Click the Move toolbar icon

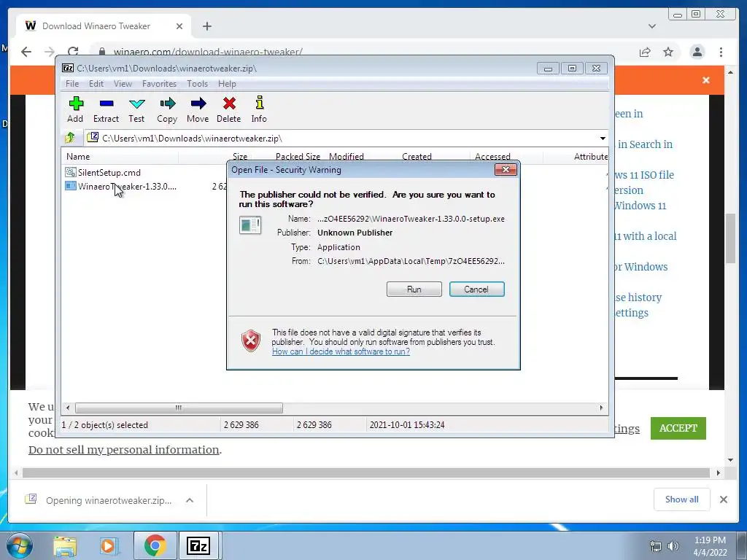[198, 109]
